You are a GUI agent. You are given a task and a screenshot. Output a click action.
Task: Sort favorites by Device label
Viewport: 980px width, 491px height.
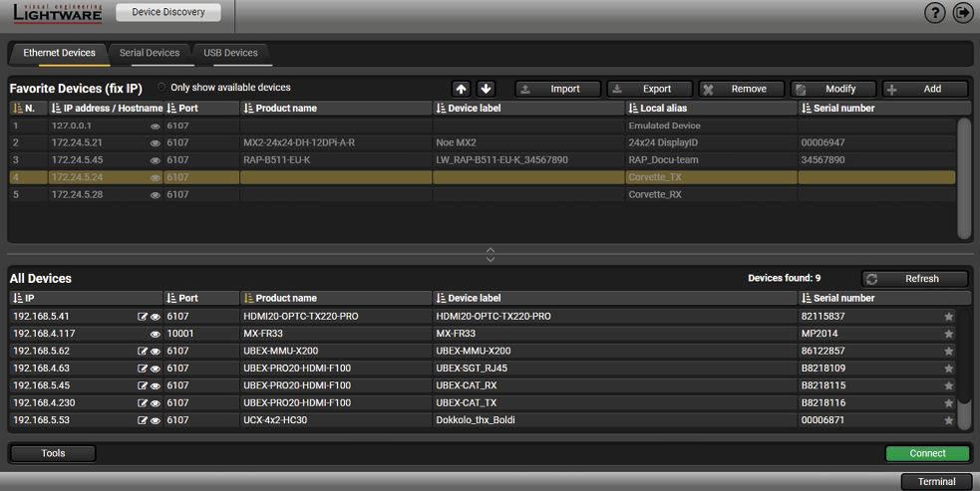[x=528, y=109]
